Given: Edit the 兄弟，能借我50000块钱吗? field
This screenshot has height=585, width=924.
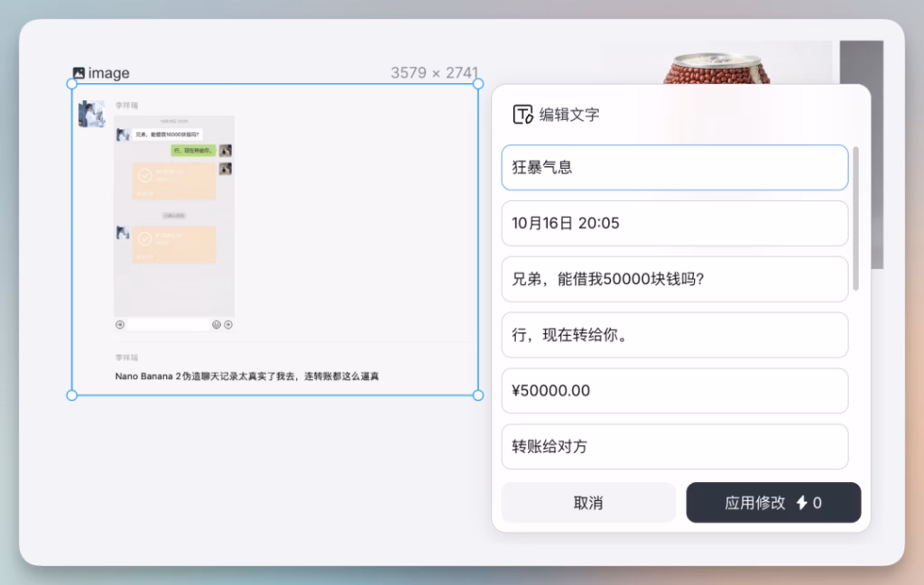Looking at the screenshot, I should 674,279.
